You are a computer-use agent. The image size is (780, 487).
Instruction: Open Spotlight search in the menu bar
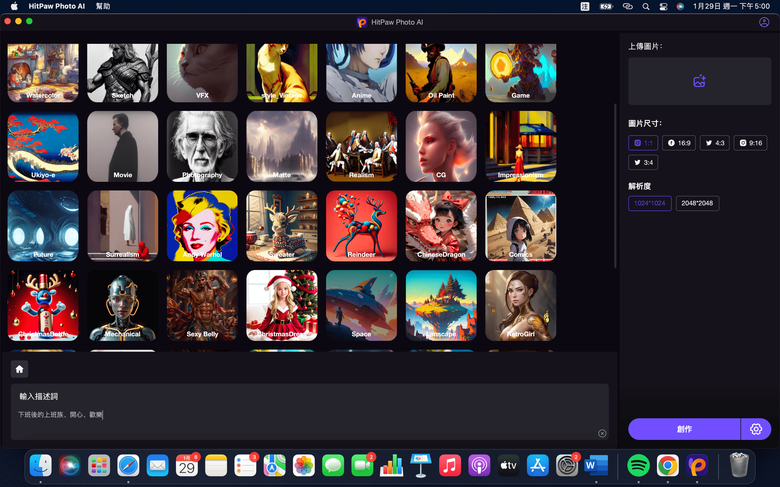pyautogui.click(x=646, y=6)
